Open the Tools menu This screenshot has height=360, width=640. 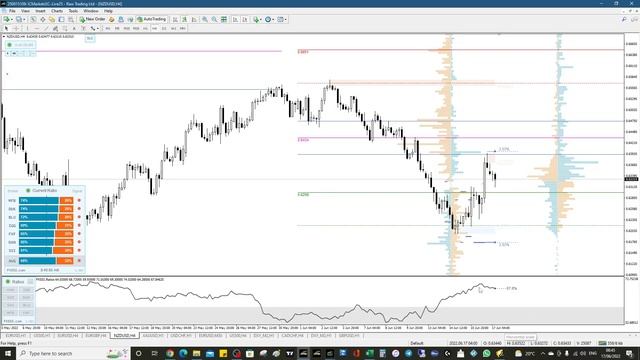[73, 11]
